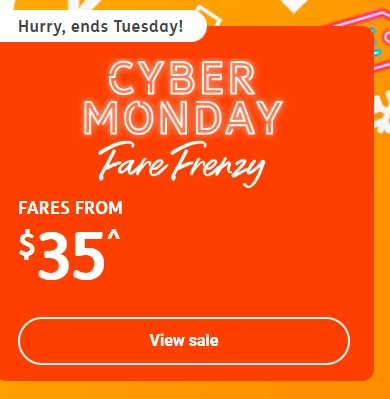The image size is (390, 399).
Task: Click the word MONDAY in the logo
Action: [x=182, y=117]
